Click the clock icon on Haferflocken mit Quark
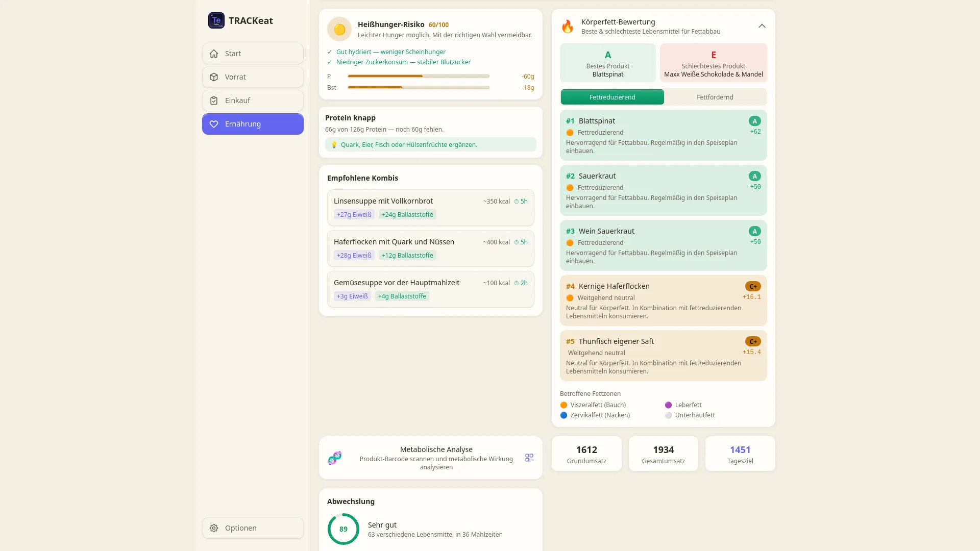 coord(516,242)
